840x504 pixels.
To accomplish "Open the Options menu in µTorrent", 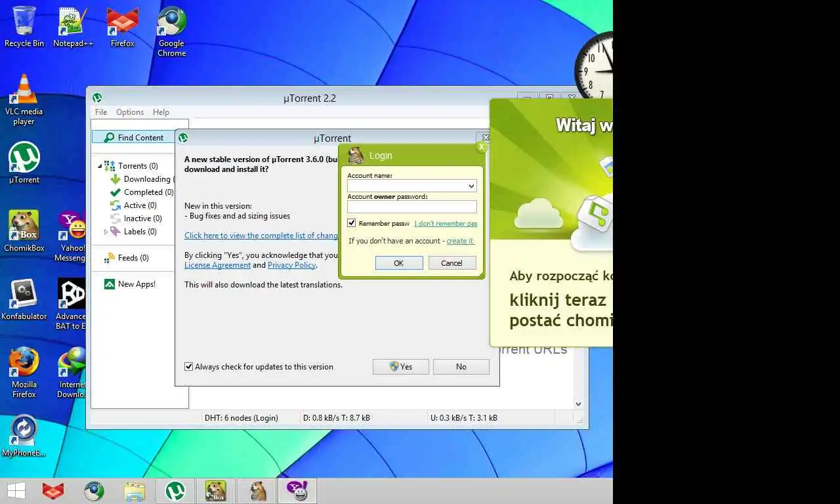I will click(x=130, y=112).
